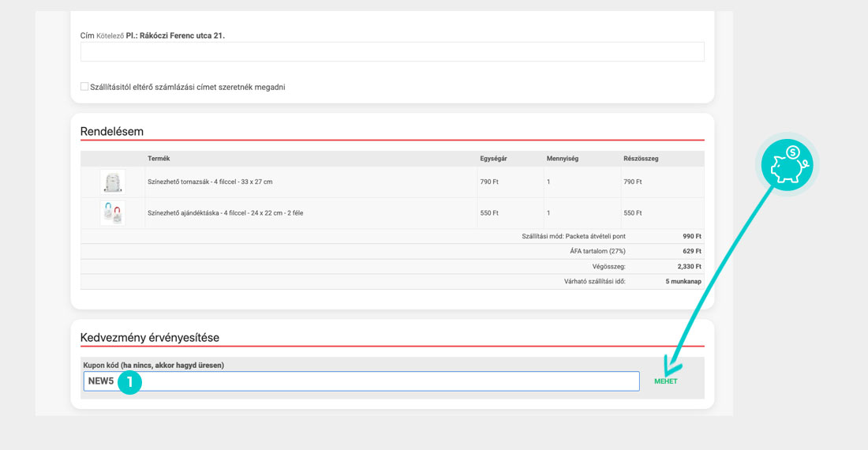Image resolution: width=868 pixels, height=450 pixels.
Task: Click the Végösszeg 2,330 Ft total value
Action: tap(689, 267)
